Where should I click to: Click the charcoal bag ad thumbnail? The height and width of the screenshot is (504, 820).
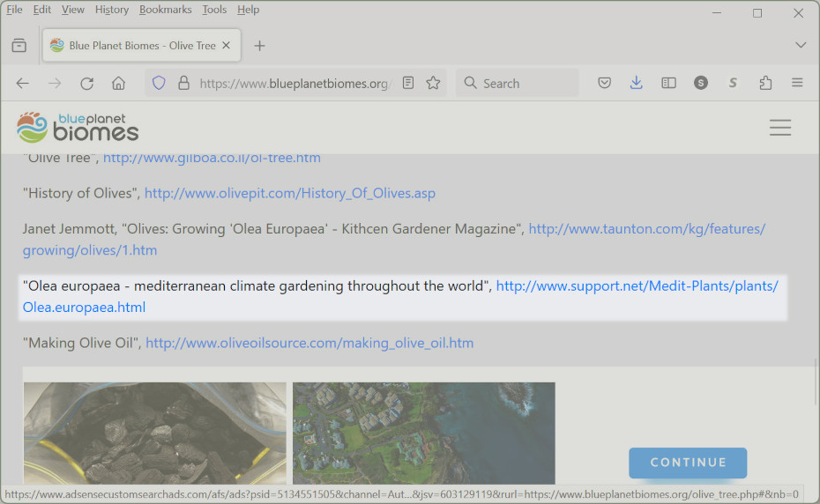[x=154, y=433]
